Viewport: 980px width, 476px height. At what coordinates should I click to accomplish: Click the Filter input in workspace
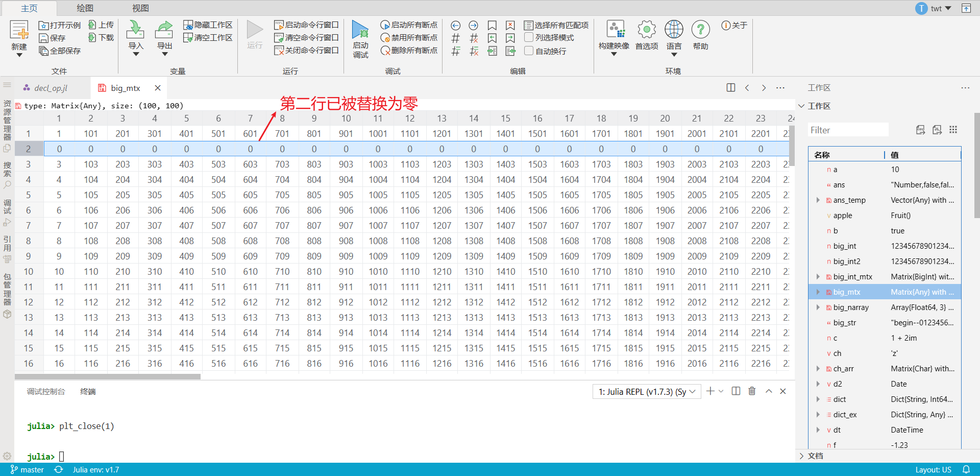point(848,130)
